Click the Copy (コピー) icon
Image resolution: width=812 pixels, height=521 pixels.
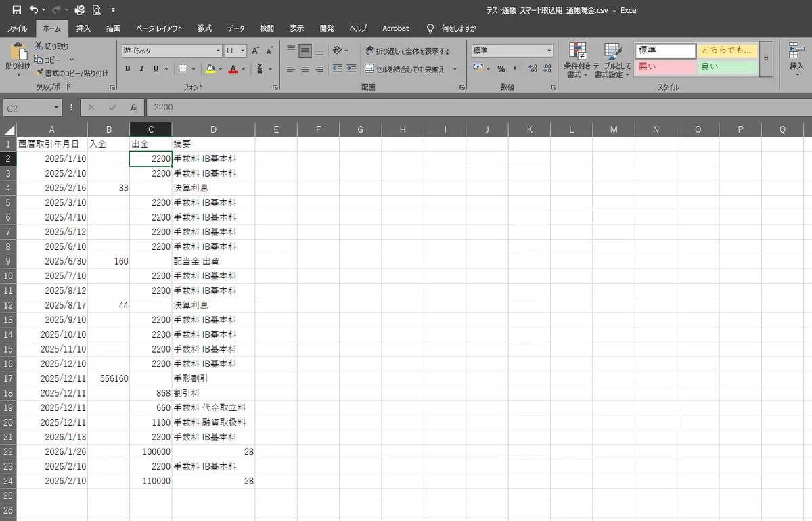[39, 60]
